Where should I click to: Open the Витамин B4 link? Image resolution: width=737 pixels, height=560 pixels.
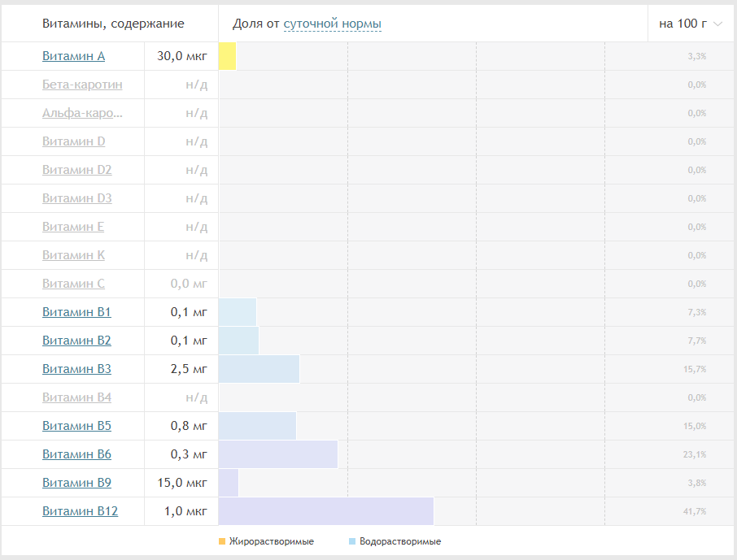coord(76,397)
